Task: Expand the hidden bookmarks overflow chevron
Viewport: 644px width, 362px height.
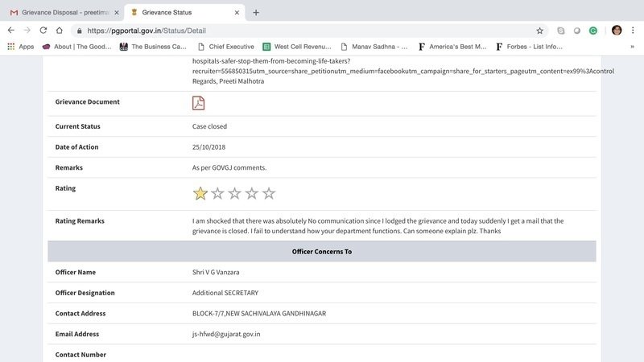Action: point(632,47)
